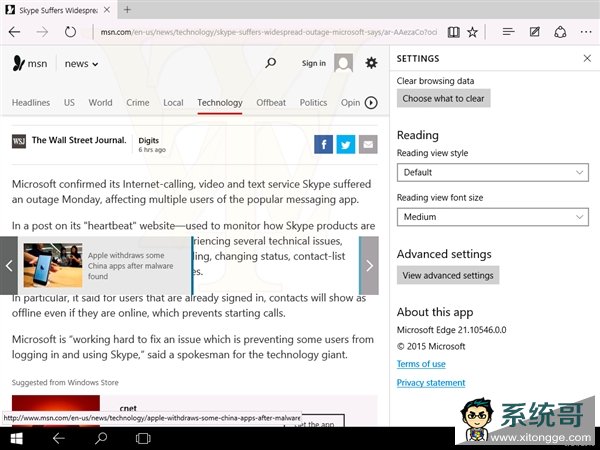The width and height of the screenshot is (600, 450).
Task: Select the Local tab
Action: pyautogui.click(x=173, y=103)
